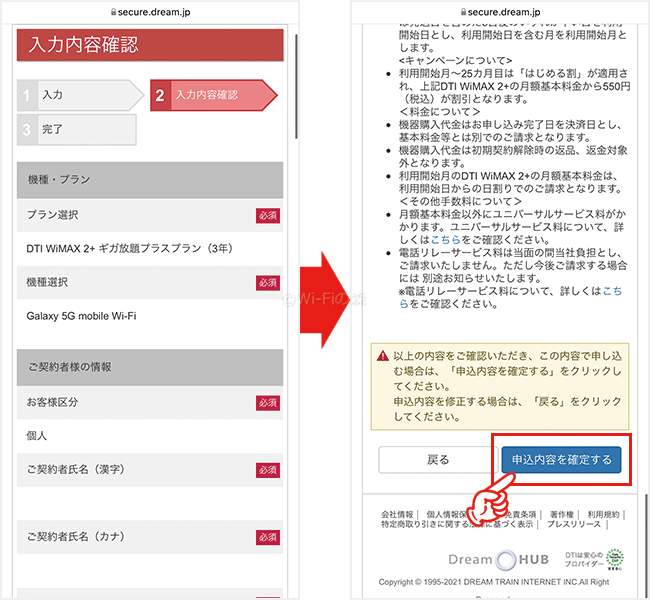Click the 個人 customer type value
The image size is (650, 600).
pos(36,436)
